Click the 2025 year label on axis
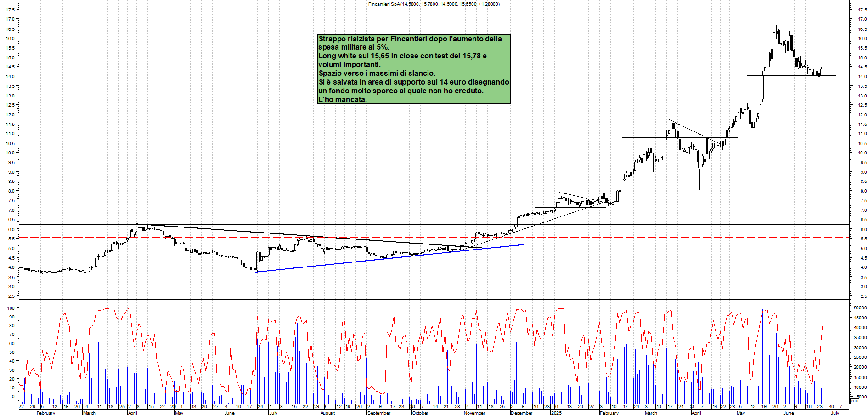 (556, 413)
